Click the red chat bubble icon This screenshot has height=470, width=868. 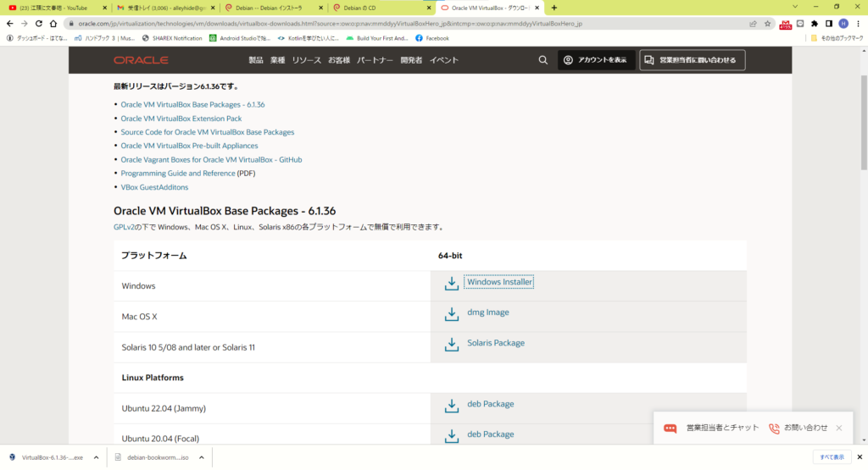coord(670,428)
